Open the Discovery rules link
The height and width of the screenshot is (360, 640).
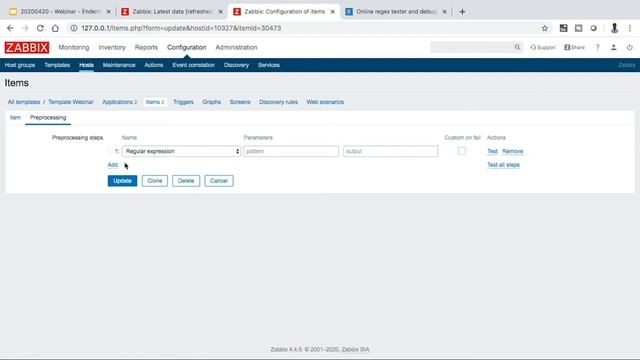(x=278, y=102)
